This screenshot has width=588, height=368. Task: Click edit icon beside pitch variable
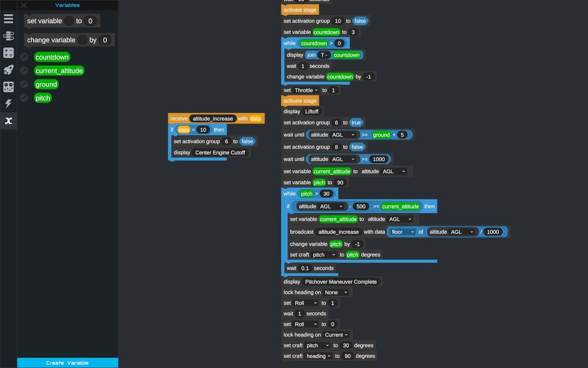pos(24,98)
